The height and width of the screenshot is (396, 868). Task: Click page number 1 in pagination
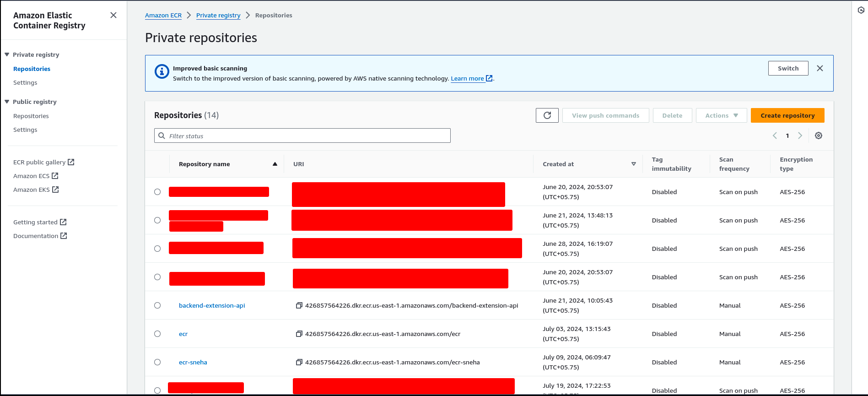point(787,136)
